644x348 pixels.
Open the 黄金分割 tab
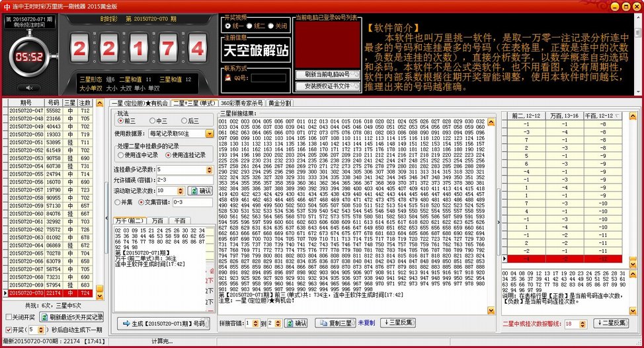tap(279, 103)
